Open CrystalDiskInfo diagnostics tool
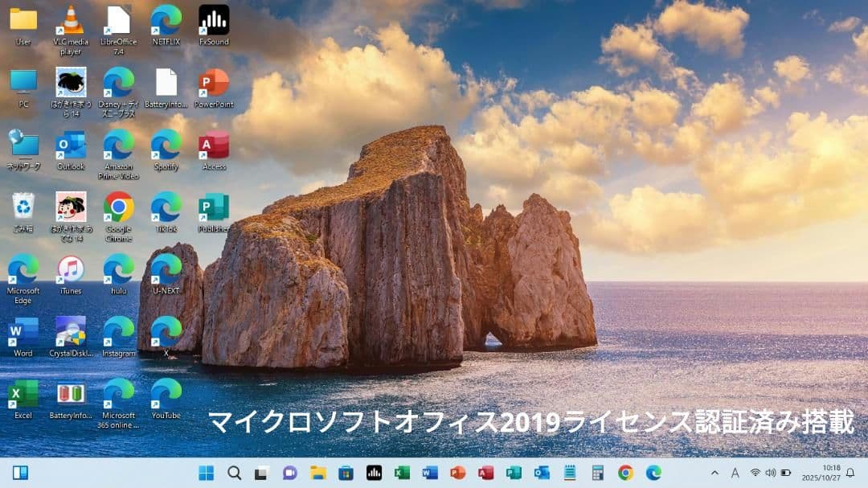The height and width of the screenshot is (488, 868). tap(70, 333)
